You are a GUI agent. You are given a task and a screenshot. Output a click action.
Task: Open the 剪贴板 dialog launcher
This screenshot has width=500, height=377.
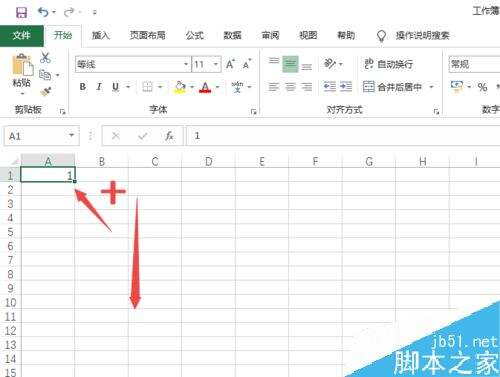[x=62, y=112]
